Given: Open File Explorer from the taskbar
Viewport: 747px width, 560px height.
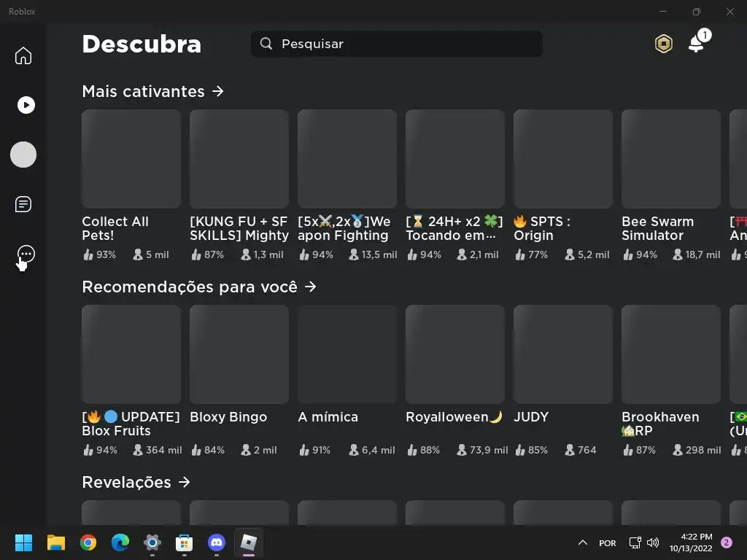Looking at the screenshot, I should tap(55, 542).
